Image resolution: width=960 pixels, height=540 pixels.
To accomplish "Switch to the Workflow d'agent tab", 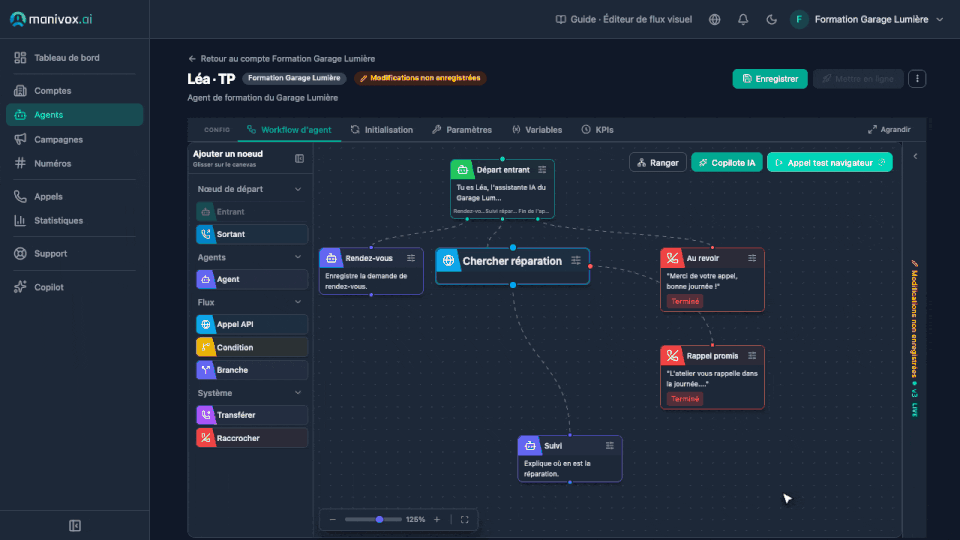I will (x=289, y=130).
